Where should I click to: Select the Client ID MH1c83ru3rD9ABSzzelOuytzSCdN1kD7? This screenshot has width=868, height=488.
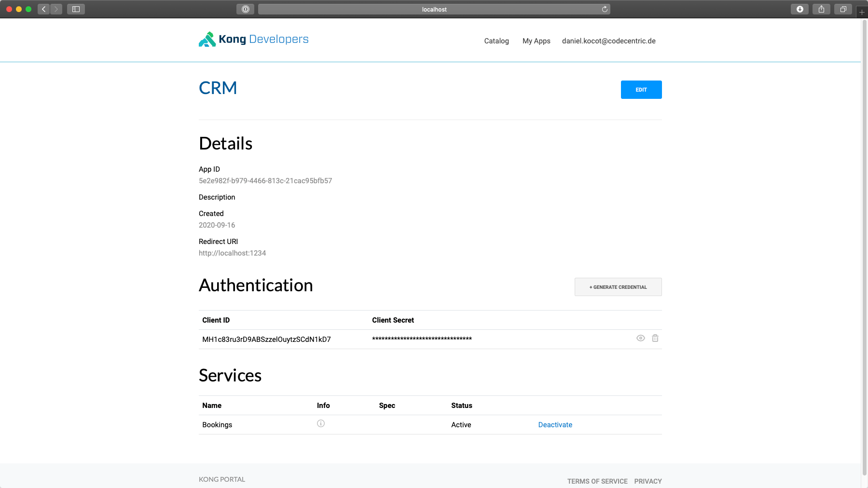(266, 339)
